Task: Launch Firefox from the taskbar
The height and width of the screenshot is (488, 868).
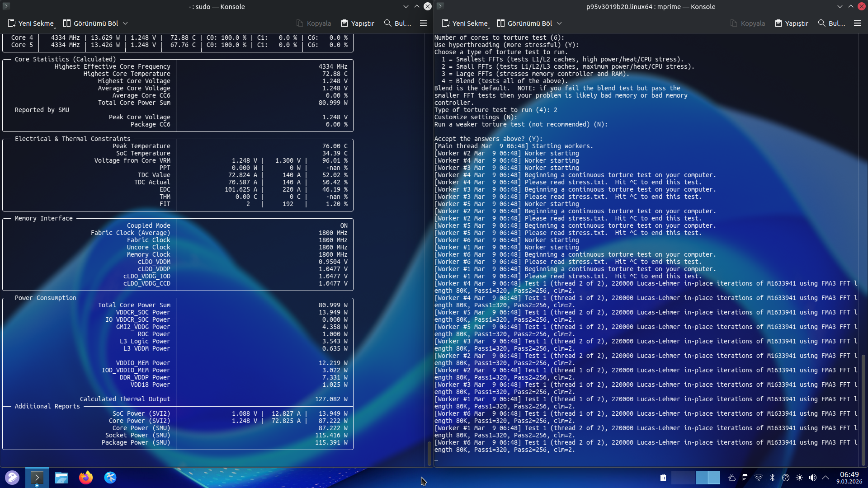Action: [x=86, y=478]
